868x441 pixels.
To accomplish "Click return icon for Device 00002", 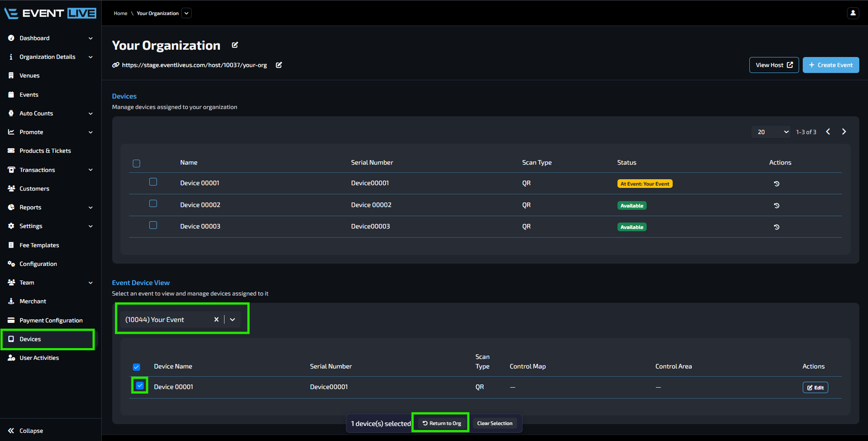I will (776, 206).
